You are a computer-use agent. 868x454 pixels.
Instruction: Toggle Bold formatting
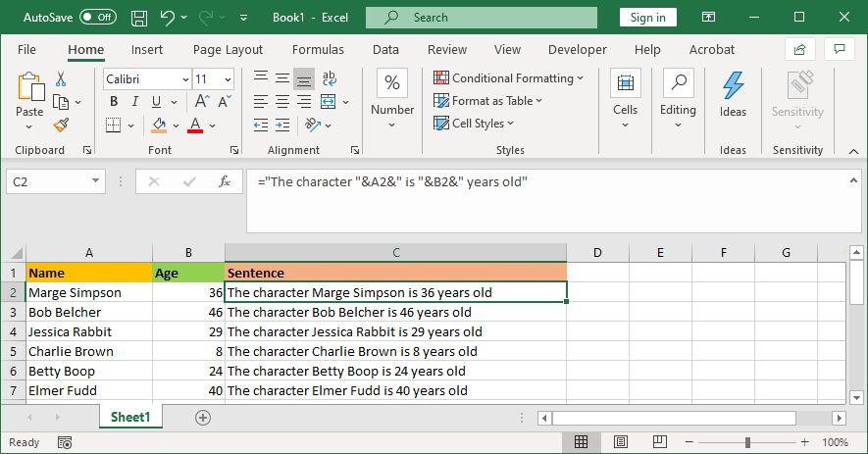point(114,101)
